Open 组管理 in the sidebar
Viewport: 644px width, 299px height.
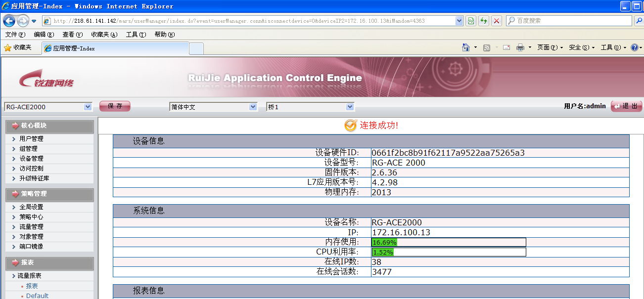[x=28, y=149]
